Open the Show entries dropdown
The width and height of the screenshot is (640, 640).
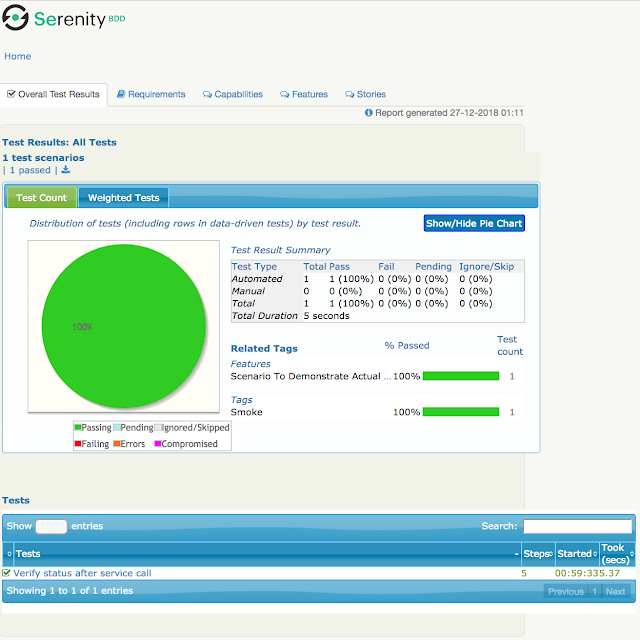click(51, 526)
